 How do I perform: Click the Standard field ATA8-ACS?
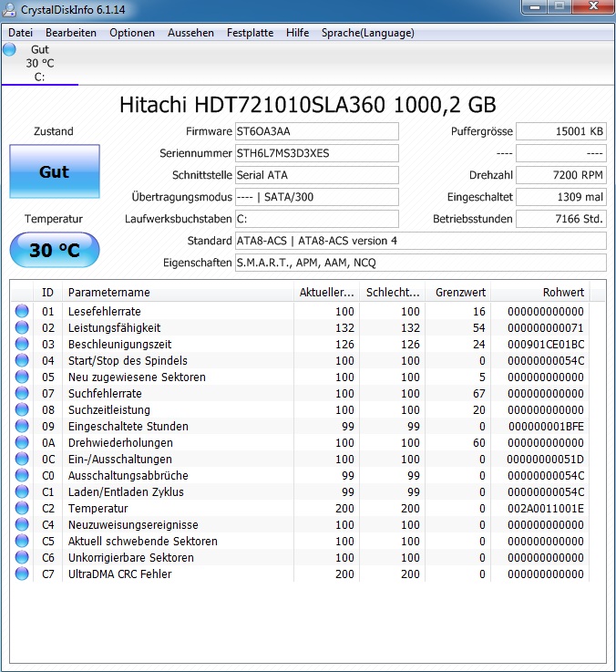421,241
